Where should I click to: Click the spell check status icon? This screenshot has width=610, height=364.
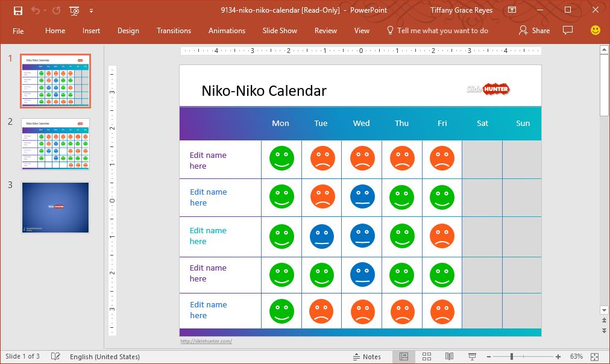pos(55,356)
